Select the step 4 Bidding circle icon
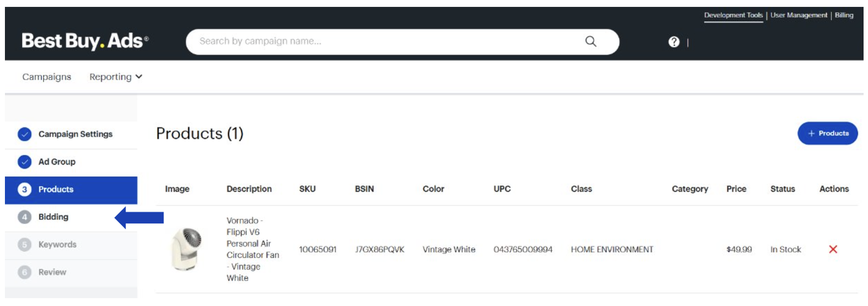The height and width of the screenshot is (306, 868). (x=25, y=217)
